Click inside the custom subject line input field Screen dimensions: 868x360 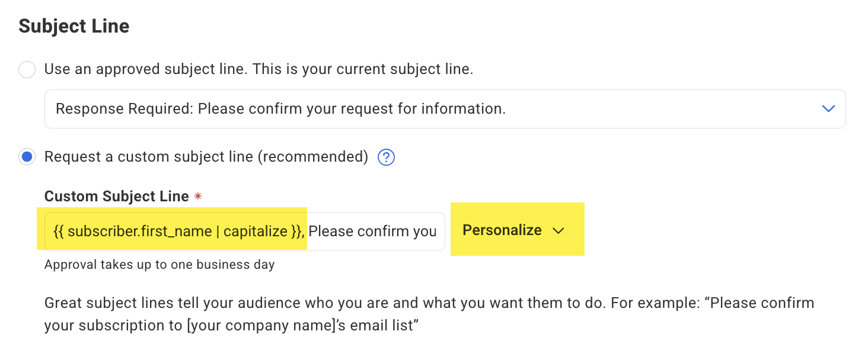coord(374,231)
